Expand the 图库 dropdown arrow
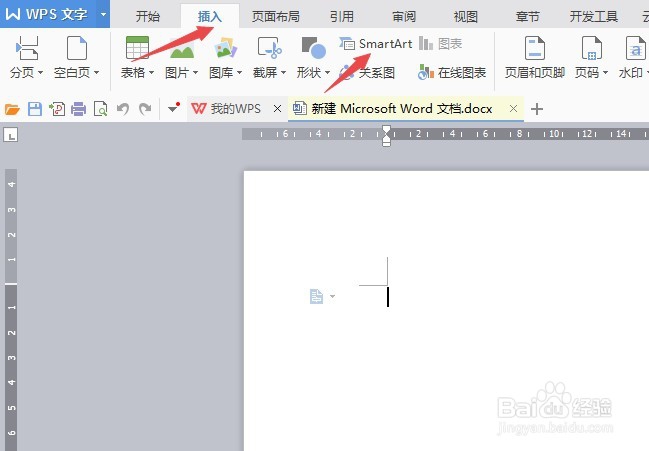 (239, 72)
